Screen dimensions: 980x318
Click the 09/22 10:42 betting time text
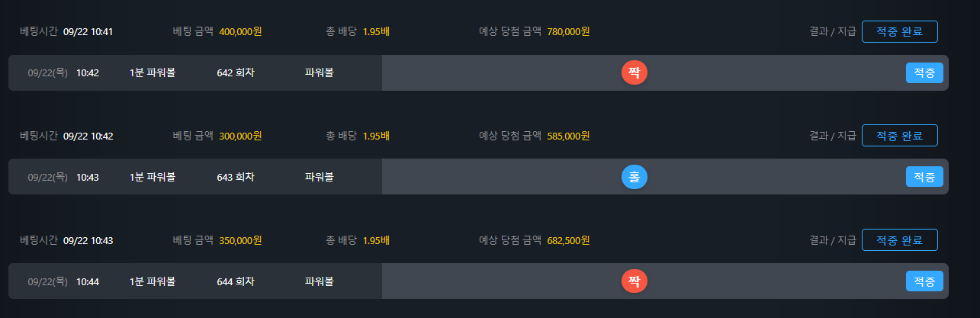pyautogui.click(x=88, y=136)
